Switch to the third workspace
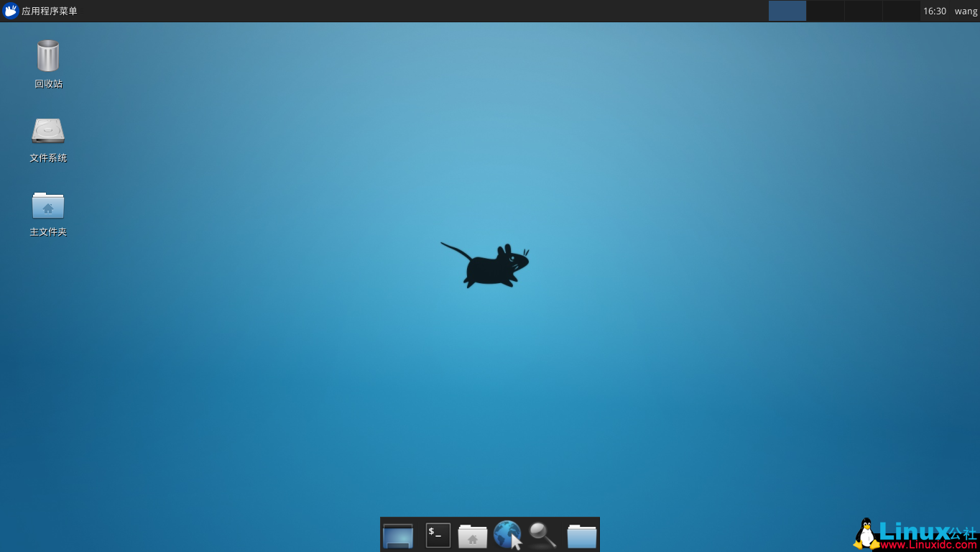This screenshot has height=552, width=980. pos(864,11)
